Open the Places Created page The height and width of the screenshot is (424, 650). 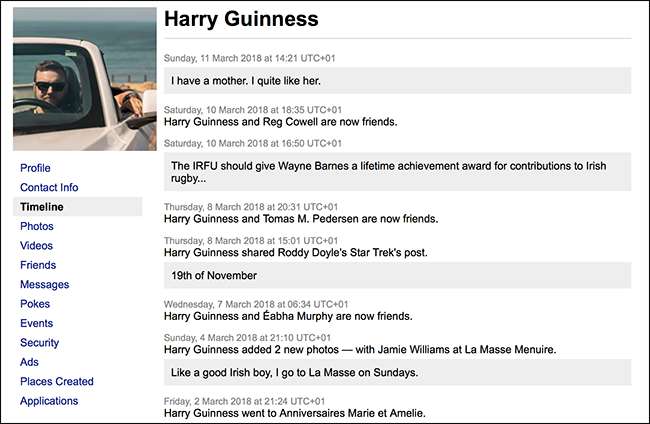(x=57, y=381)
